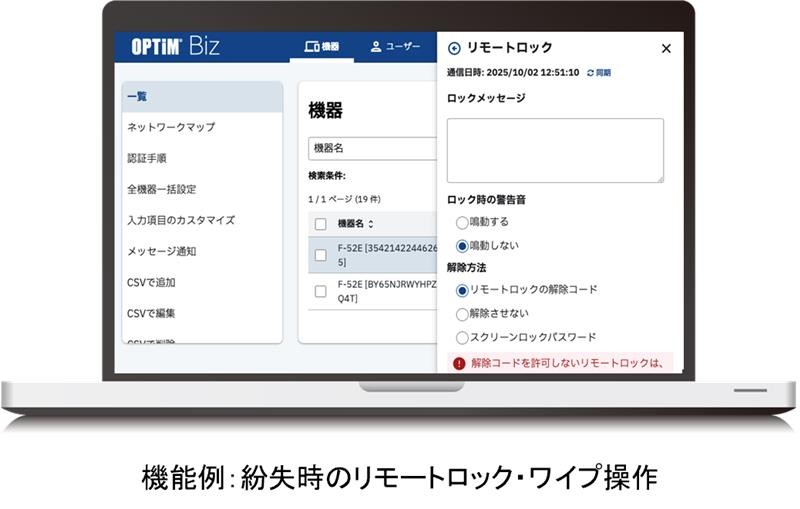The width and height of the screenshot is (800, 509).
Task: Click the 1 / 1 ページ (19 件) text
Action: pos(344,199)
